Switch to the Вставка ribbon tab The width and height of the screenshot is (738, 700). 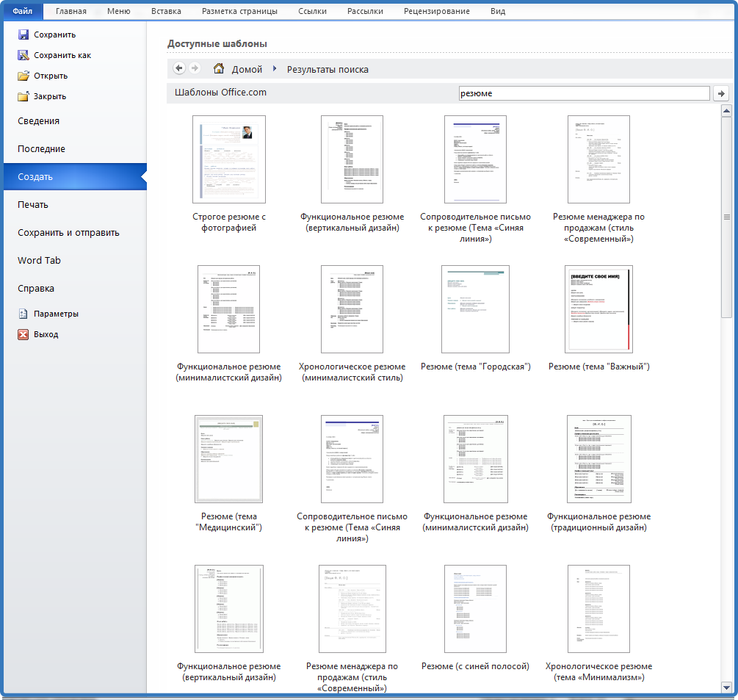tap(166, 11)
